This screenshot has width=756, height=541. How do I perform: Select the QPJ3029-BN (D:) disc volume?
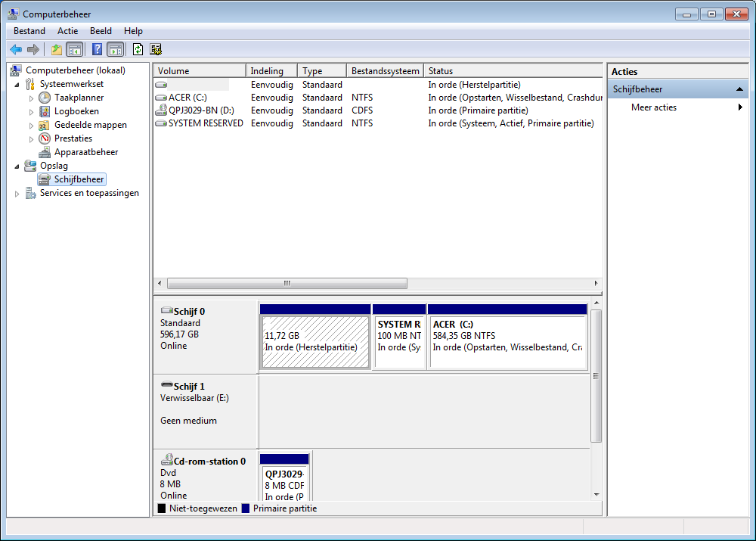200,110
